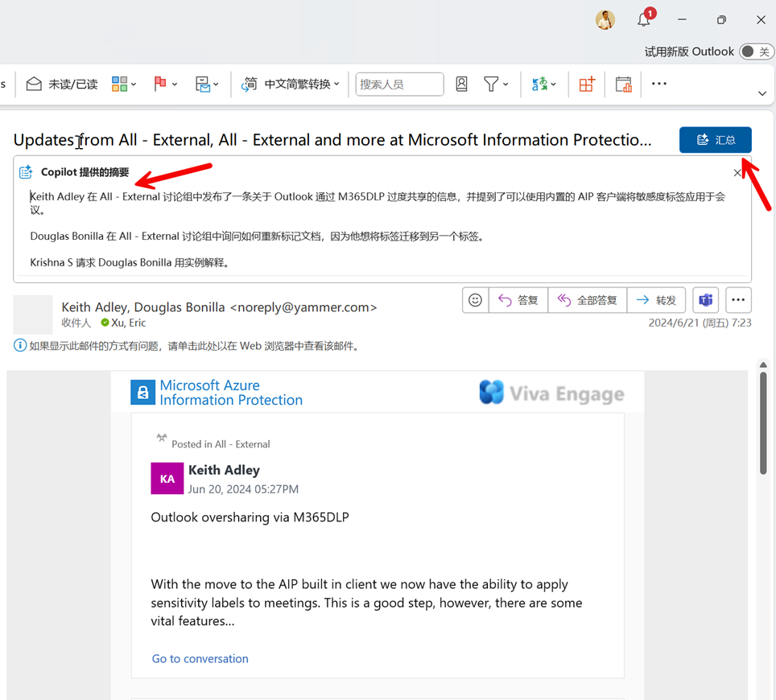This screenshot has width=776, height=700.
Task: Click the red follow-up flag icon
Action: (160, 84)
